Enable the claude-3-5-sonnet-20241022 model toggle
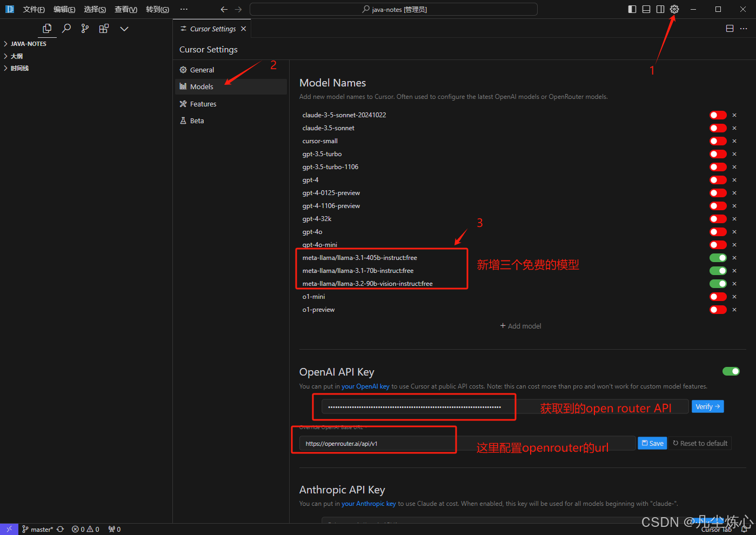The image size is (756, 535). pos(718,115)
